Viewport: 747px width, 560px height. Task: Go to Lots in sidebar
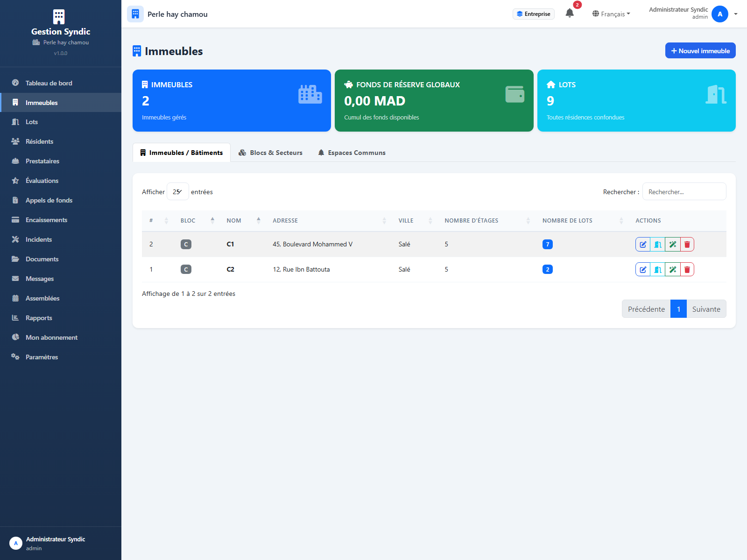61,122
